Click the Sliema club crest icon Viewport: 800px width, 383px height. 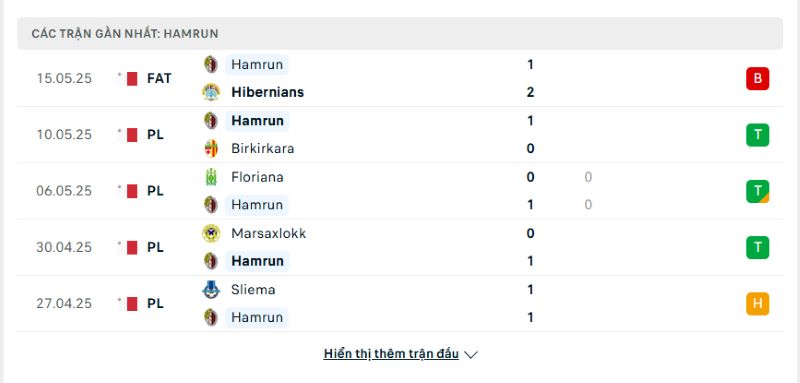211,290
